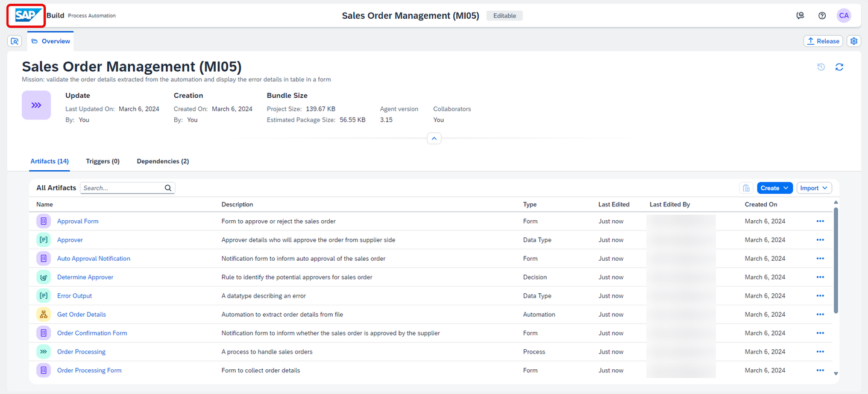Screen dimensions: 868x394
Task: Click the Order Processing Form icon
Action: coord(43,370)
